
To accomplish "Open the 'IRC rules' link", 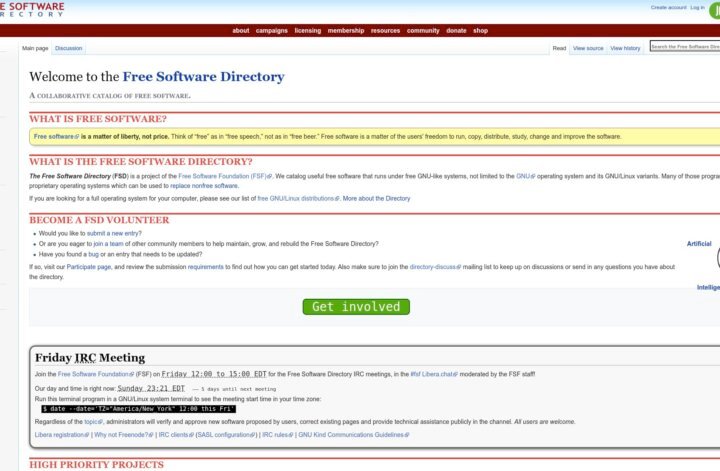I will click(277, 435).
